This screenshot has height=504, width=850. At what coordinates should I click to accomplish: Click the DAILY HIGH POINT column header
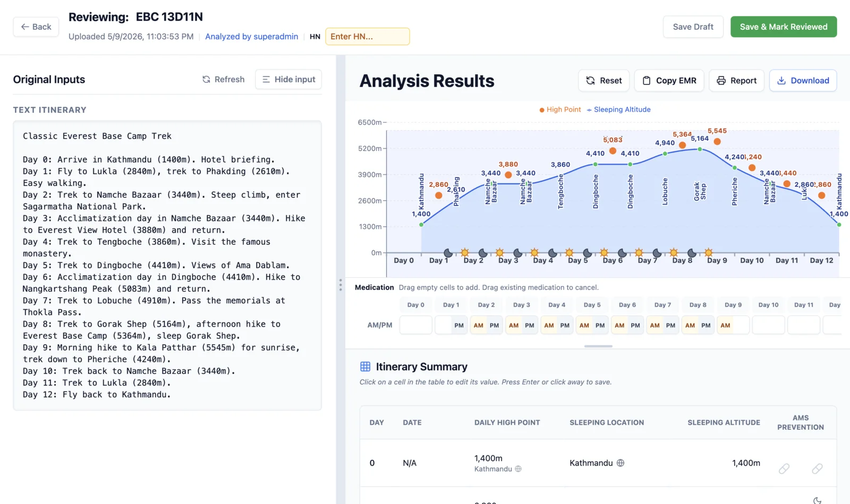[x=507, y=423]
